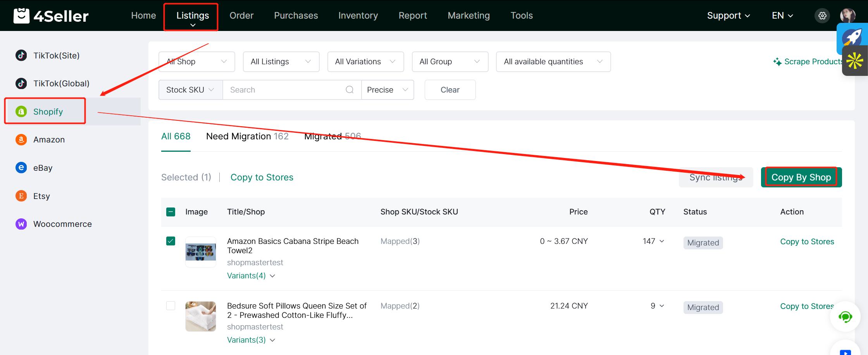
Task: Open the Bedsure pillows product thumbnail
Action: [201, 316]
